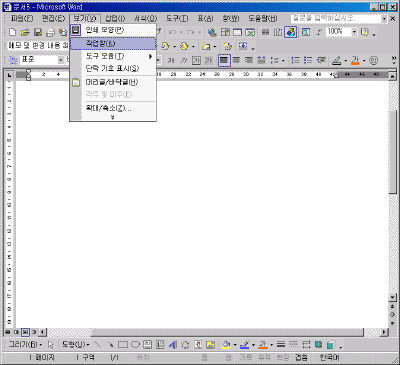400x365 pixels.
Task: Toggle center text alignment button
Action: click(x=236, y=60)
